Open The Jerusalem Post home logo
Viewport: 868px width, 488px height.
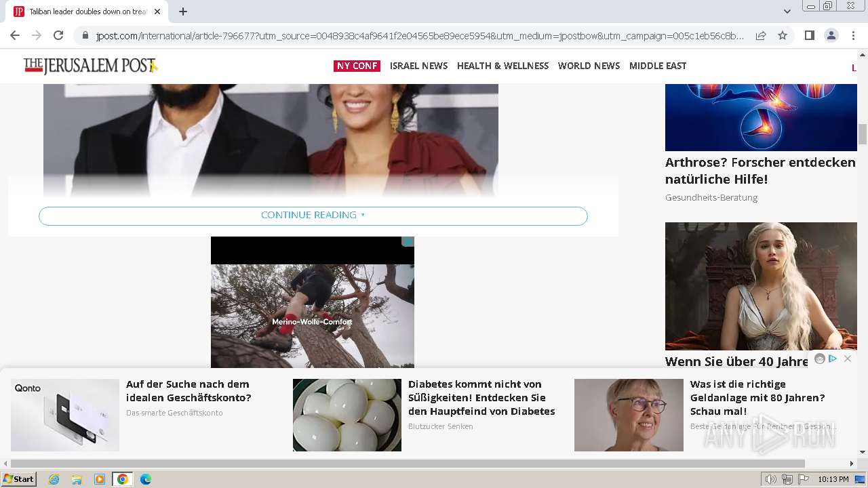click(90, 66)
